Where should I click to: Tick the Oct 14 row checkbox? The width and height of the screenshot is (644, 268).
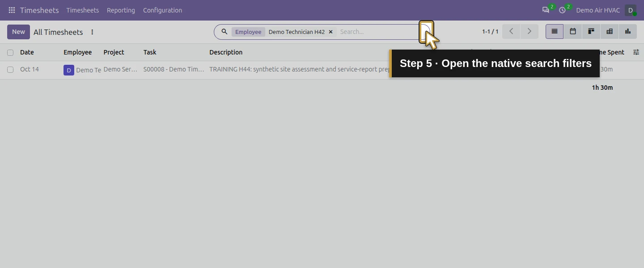pos(10,70)
